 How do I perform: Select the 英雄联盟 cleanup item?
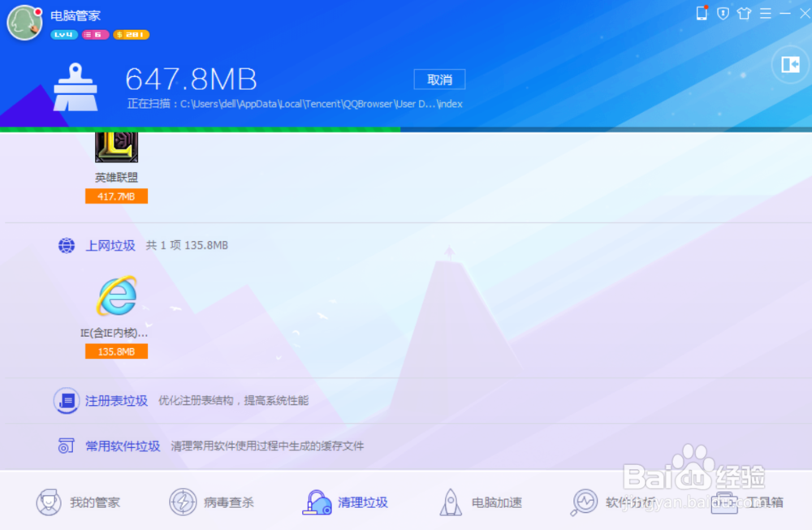[x=115, y=150]
